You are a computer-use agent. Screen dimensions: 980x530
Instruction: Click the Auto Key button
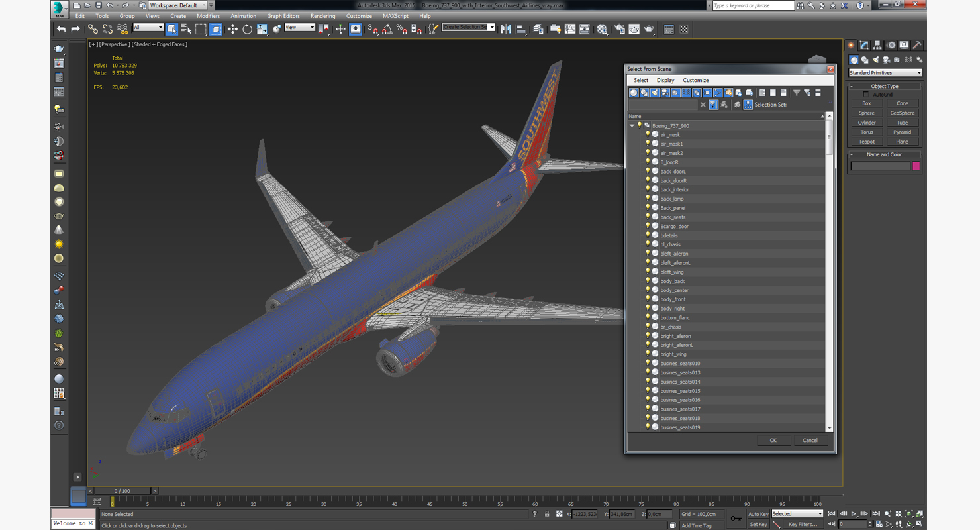click(x=758, y=514)
